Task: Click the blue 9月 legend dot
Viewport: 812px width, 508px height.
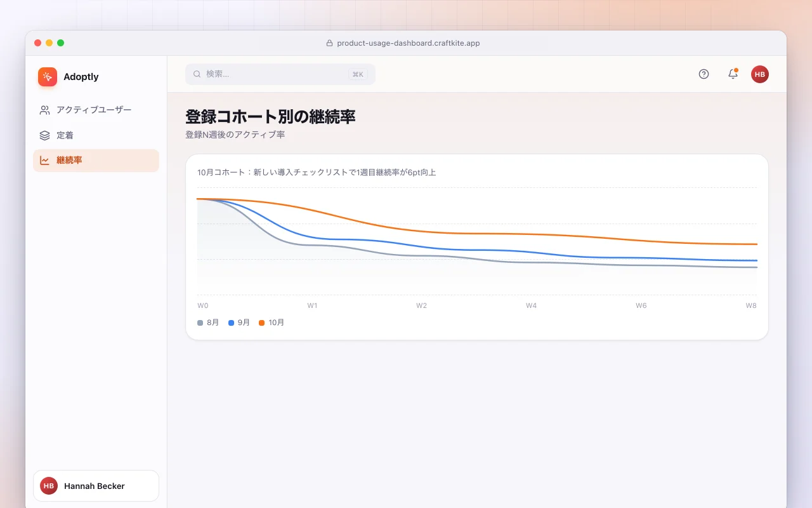Action: click(232, 323)
